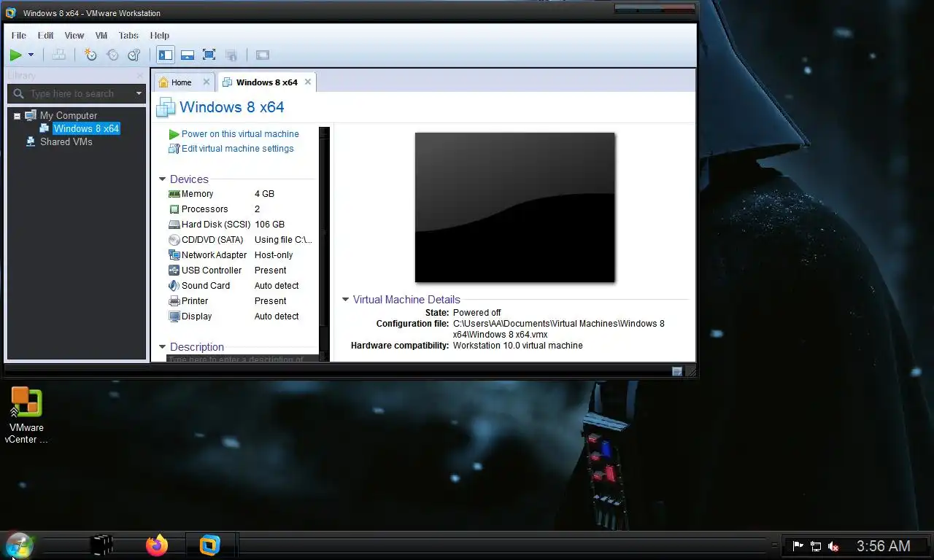Launch Firefox from the taskbar
This screenshot has height=560, width=934.
[156, 545]
